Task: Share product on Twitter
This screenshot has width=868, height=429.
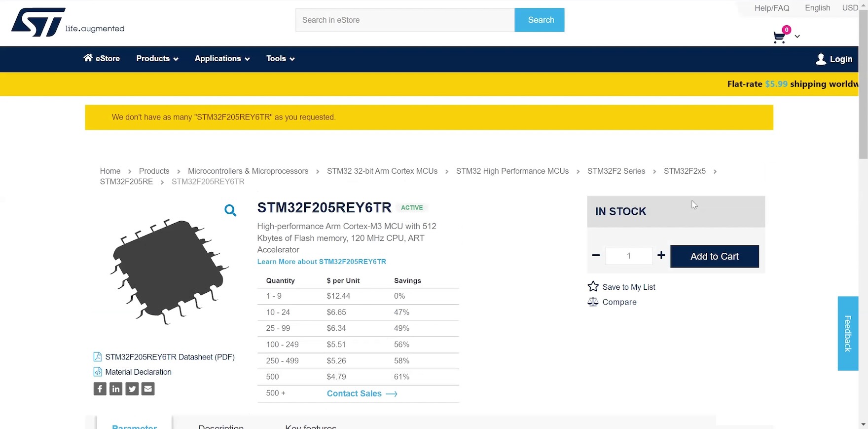Action: point(132,389)
